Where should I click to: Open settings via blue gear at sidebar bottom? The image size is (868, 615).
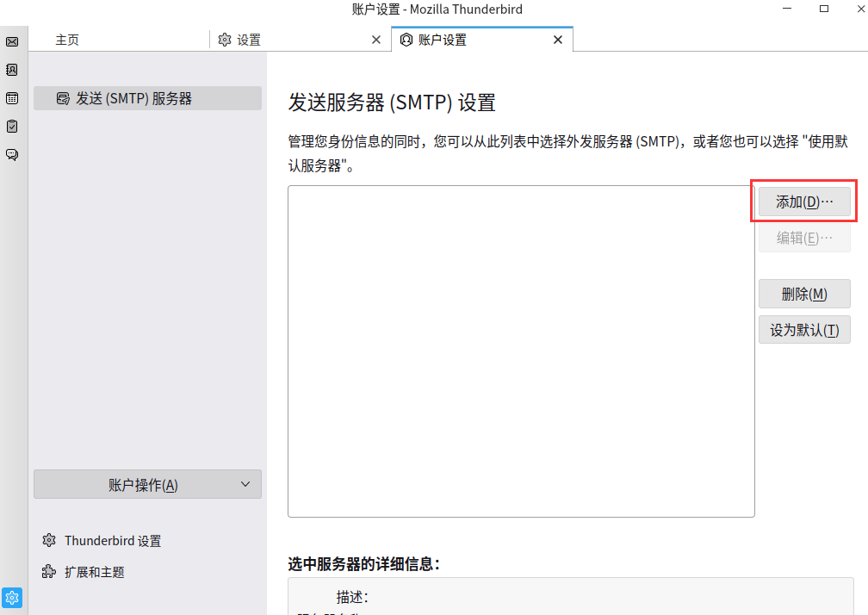coord(12,597)
